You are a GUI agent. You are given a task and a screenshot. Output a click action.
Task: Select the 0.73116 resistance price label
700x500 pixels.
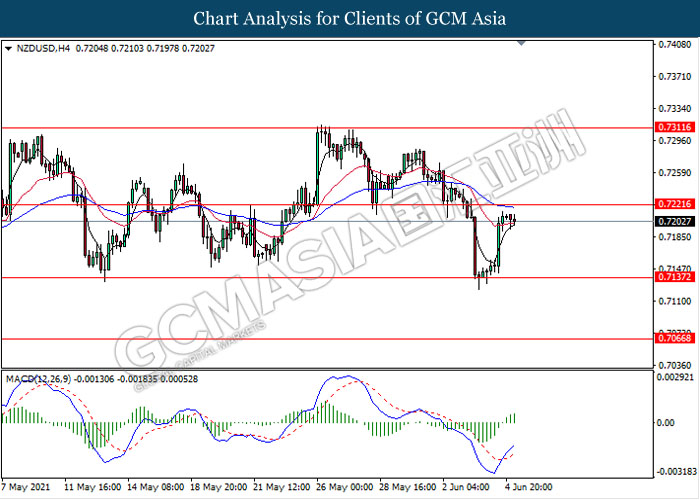tap(675, 128)
